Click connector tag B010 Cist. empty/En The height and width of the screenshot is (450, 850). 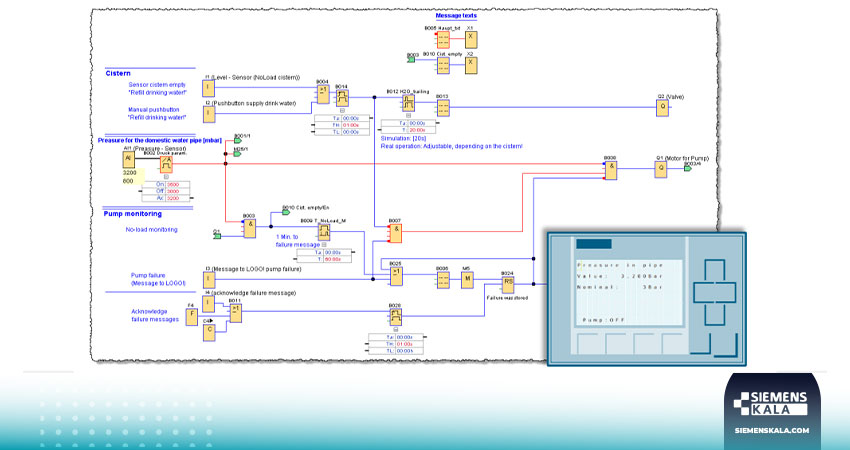(x=286, y=212)
